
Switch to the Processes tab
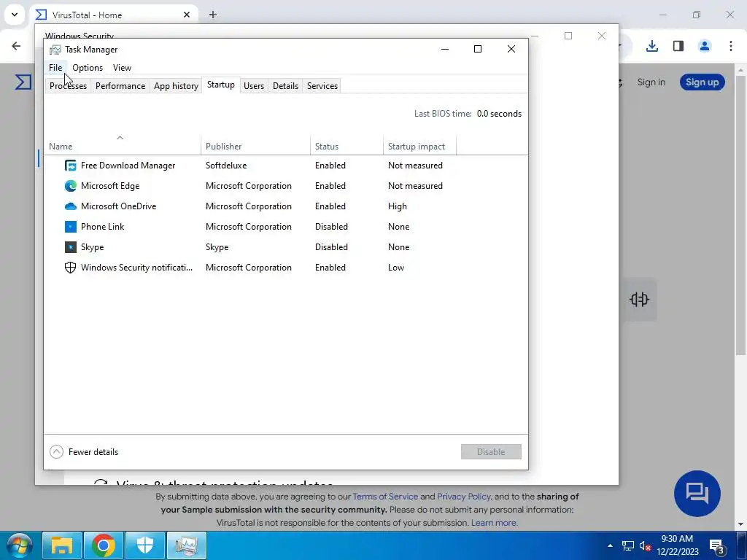(x=68, y=86)
